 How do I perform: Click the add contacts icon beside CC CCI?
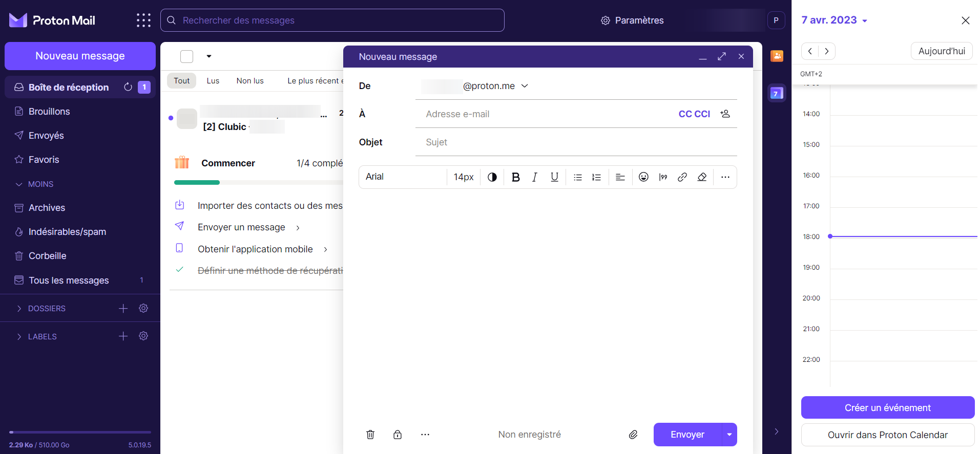click(x=725, y=114)
